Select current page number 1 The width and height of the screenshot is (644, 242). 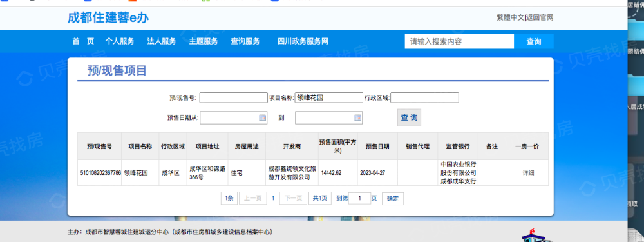[x=273, y=198]
